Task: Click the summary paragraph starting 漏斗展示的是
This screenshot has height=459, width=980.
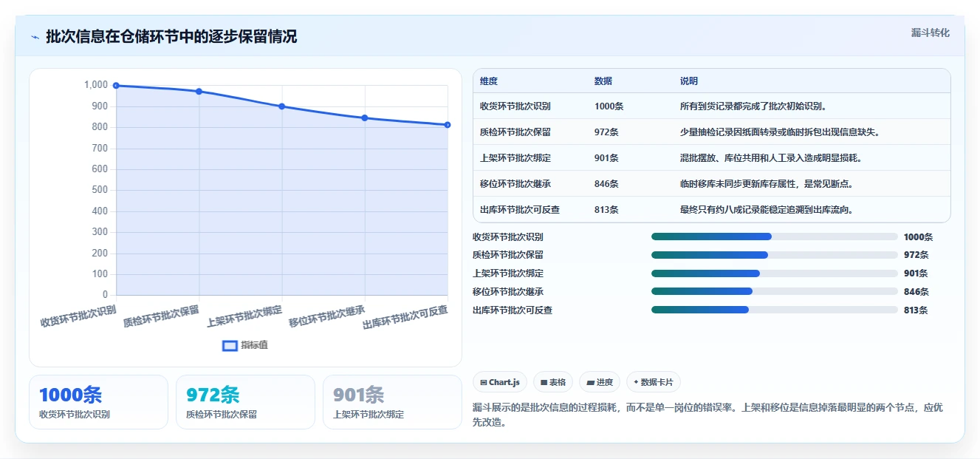Action: (x=707, y=415)
